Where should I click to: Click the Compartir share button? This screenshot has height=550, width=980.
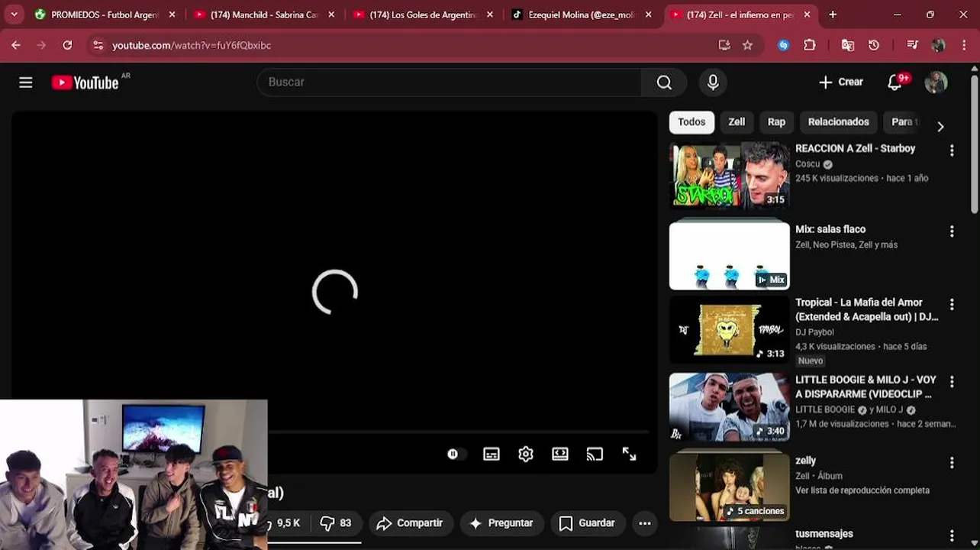coord(410,523)
